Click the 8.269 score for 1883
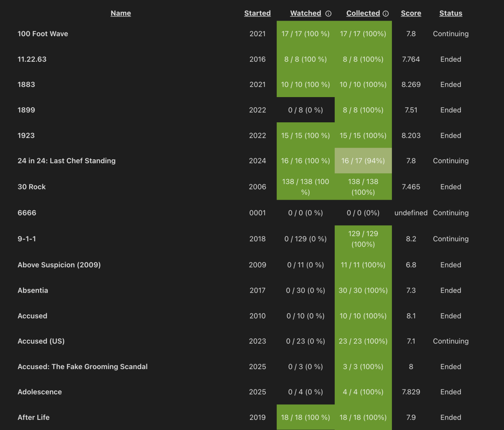Screen dimensions: 504x430 (411, 84)
